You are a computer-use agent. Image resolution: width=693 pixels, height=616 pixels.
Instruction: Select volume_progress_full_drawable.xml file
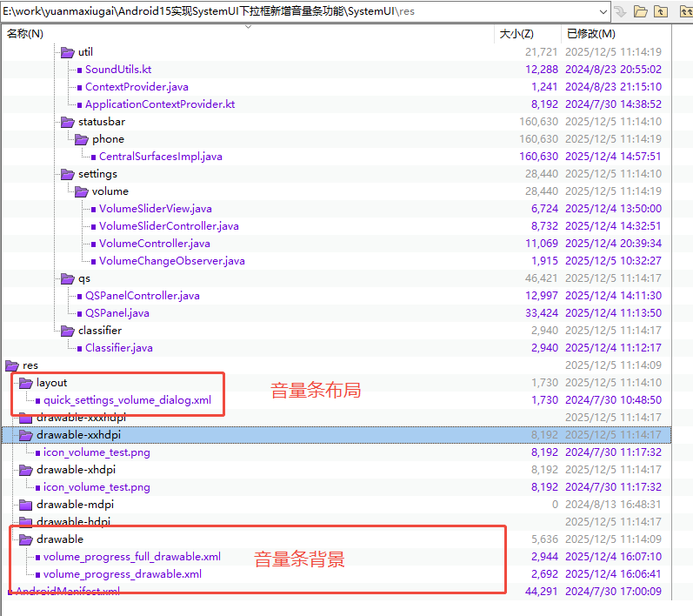click(132, 557)
